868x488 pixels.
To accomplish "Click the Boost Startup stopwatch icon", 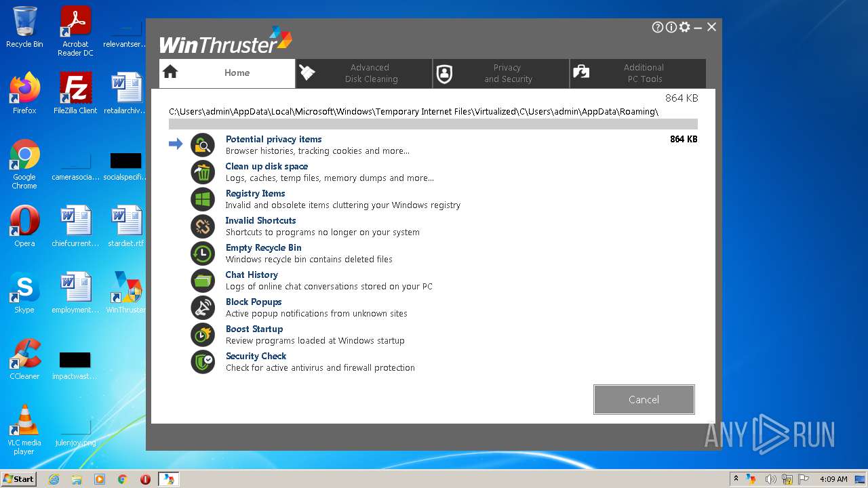I will [x=203, y=334].
